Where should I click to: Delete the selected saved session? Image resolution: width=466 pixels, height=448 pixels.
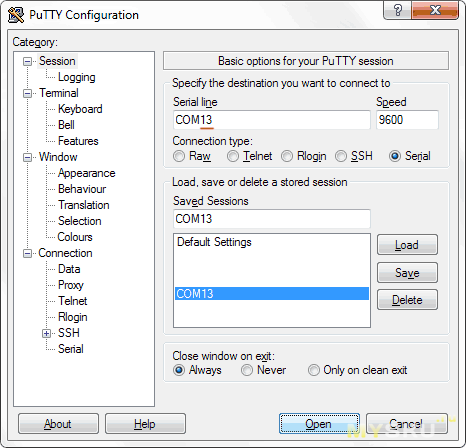point(407,300)
